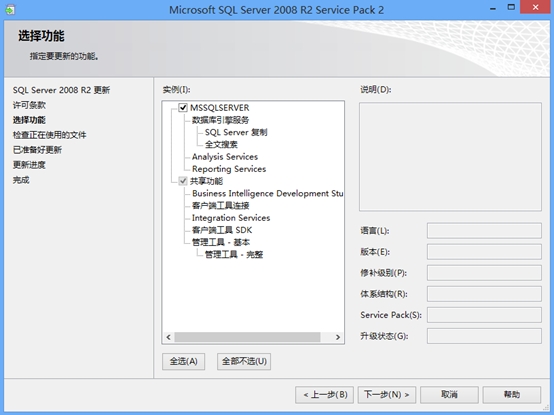Maximize the setup window

[511, 8]
